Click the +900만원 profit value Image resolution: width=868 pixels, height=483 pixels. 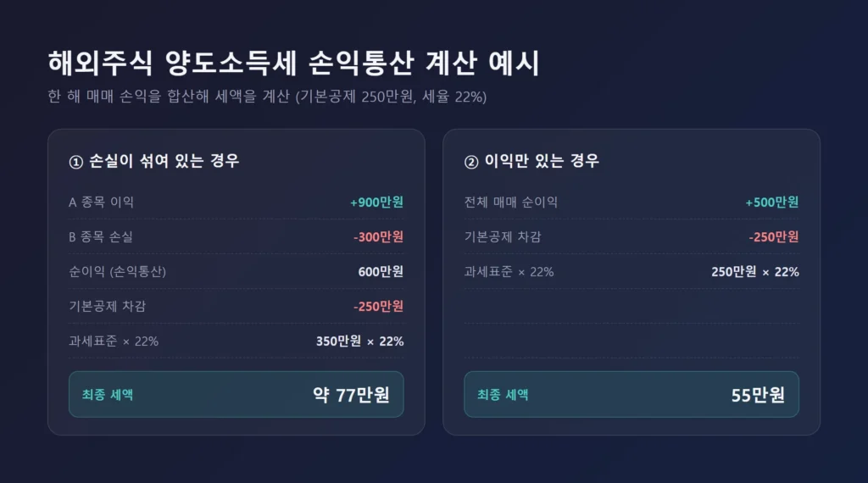[x=376, y=202]
